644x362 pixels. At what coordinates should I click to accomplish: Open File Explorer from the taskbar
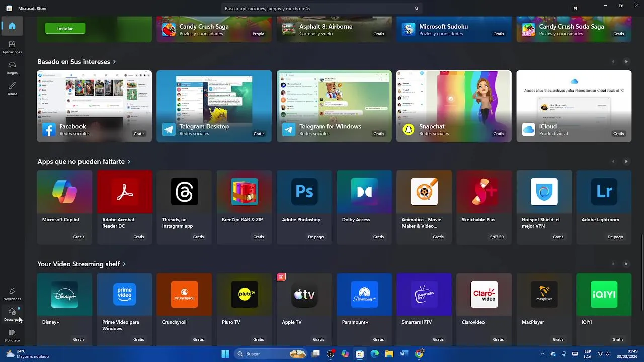point(389,354)
